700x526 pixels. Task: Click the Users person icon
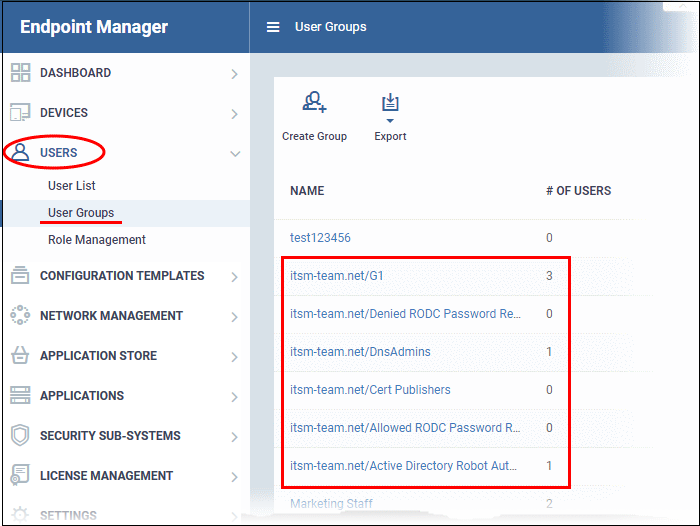pos(20,152)
